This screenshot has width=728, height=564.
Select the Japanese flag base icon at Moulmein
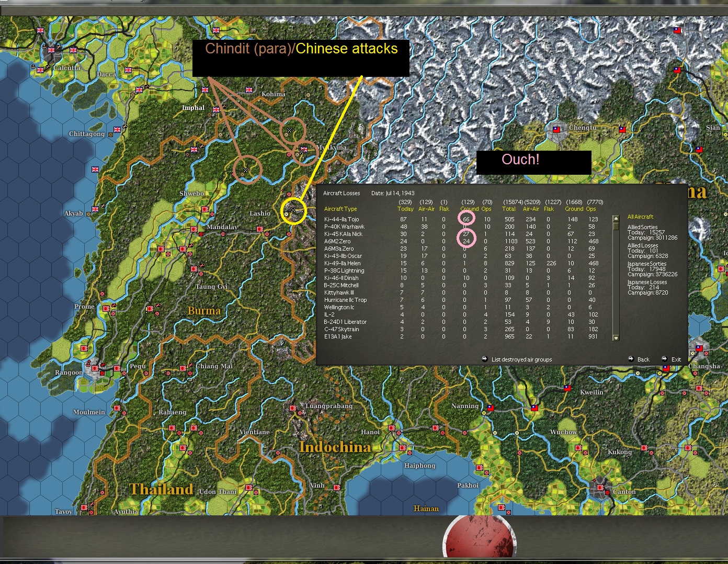coord(117,408)
